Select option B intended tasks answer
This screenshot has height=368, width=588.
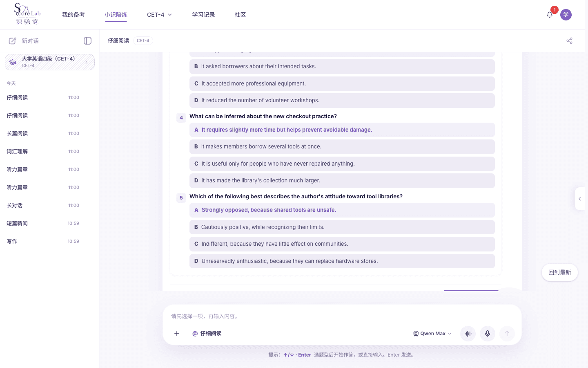342,67
